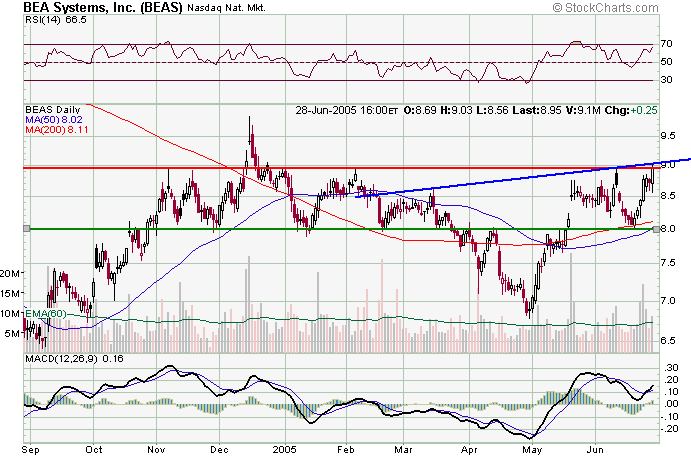The image size is (691, 459).
Task: Click the Nov date axis label
Action: click(156, 450)
